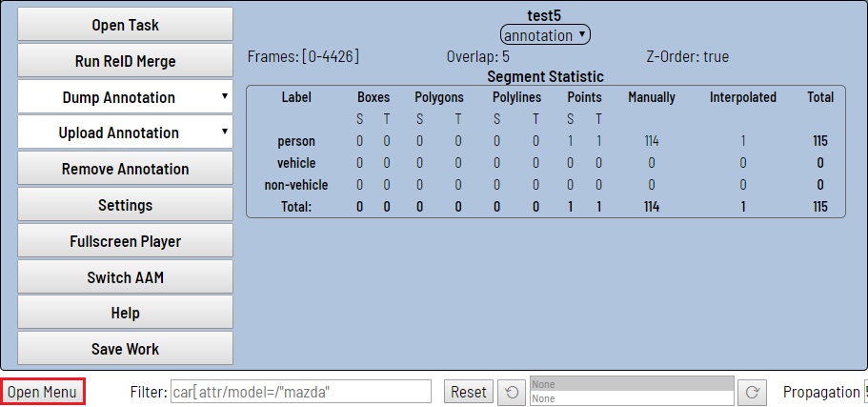Open the Settings menu item
This screenshot has width=868, height=407.
tap(126, 205)
